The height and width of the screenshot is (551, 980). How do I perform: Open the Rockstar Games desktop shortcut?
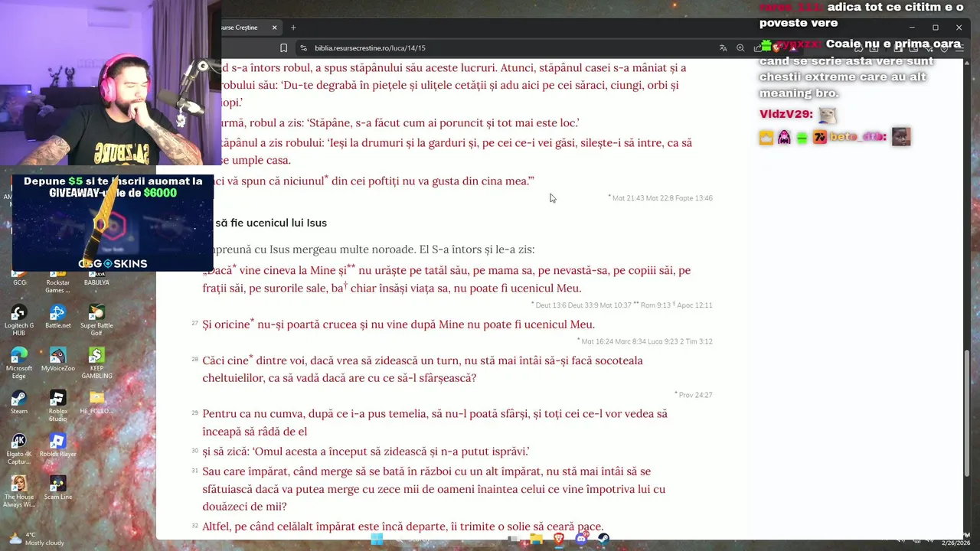(57, 281)
